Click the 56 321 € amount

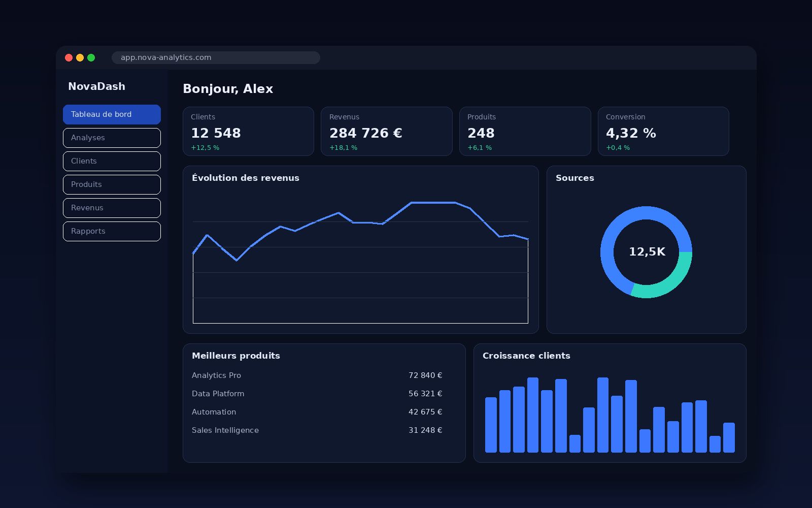click(425, 394)
